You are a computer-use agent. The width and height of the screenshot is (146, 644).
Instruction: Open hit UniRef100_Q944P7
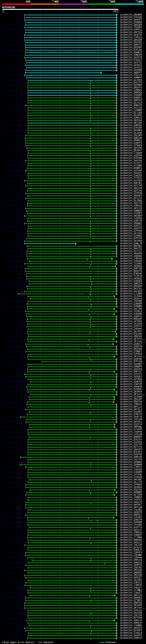pyautogui.click(x=131, y=20)
